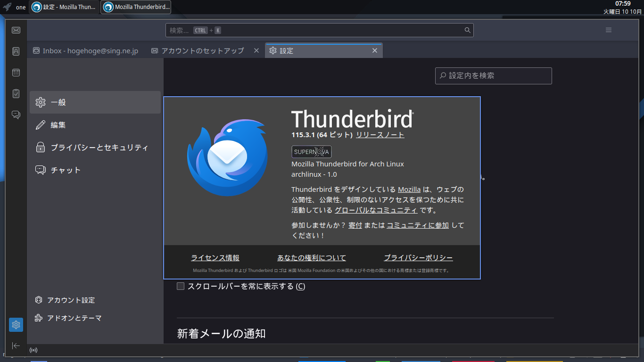This screenshot has height=362, width=644.
Task: Open プライバシーポリシー link
Action: pos(418,258)
